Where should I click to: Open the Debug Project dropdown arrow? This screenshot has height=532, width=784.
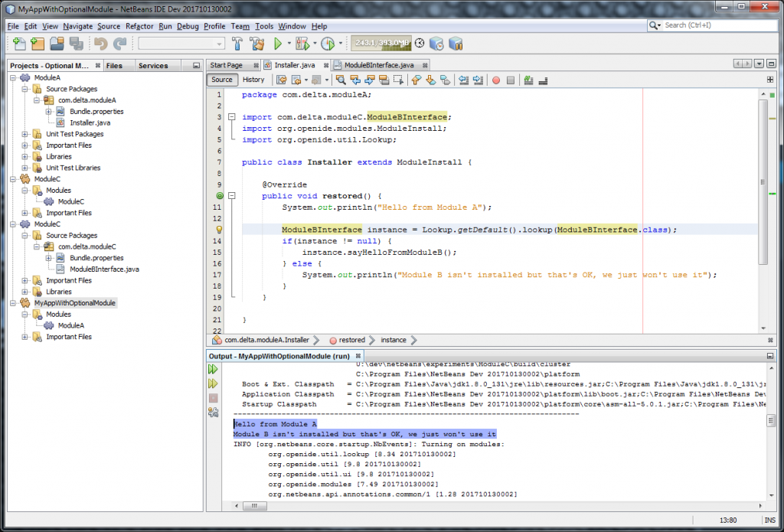(315, 44)
